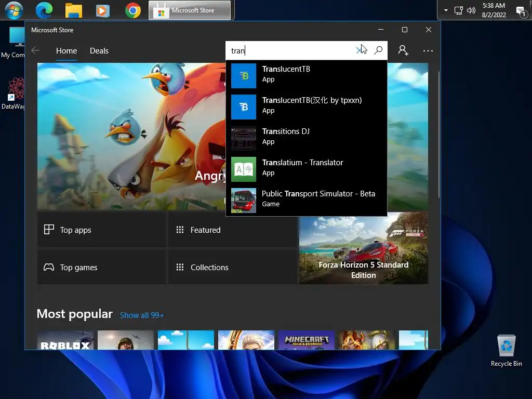The width and height of the screenshot is (532, 399).
Task: Open the Forza Horizon 5 Standard Edition card
Action: pyautogui.click(x=363, y=248)
